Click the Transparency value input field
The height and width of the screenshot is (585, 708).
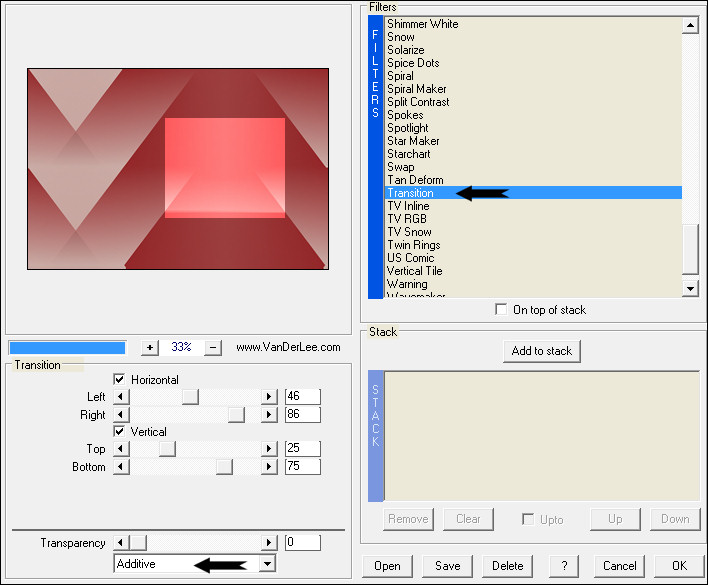pos(303,542)
